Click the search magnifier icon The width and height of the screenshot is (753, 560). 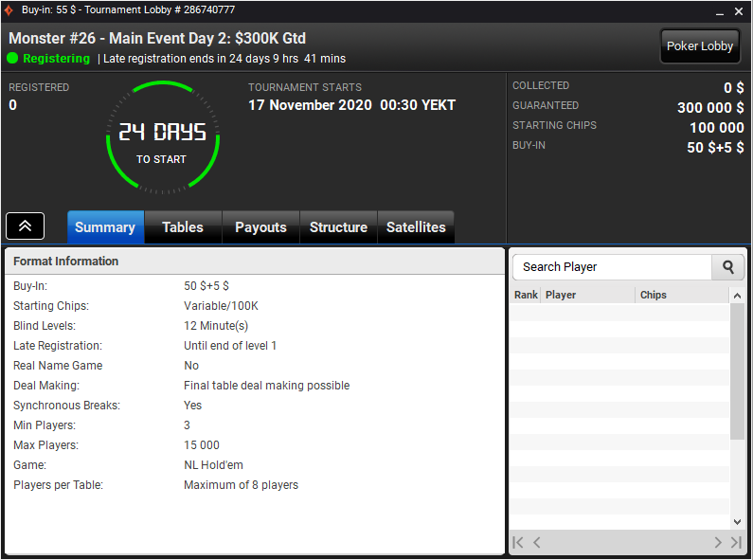728,267
